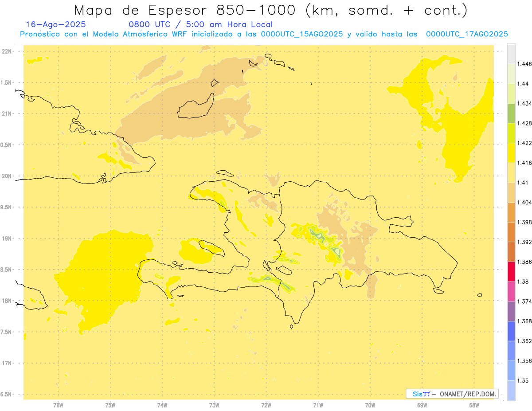Click the colorbar value 1.392
Viewport: 532px width, 411px height.
pyautogui.click(x=524, y=242)
